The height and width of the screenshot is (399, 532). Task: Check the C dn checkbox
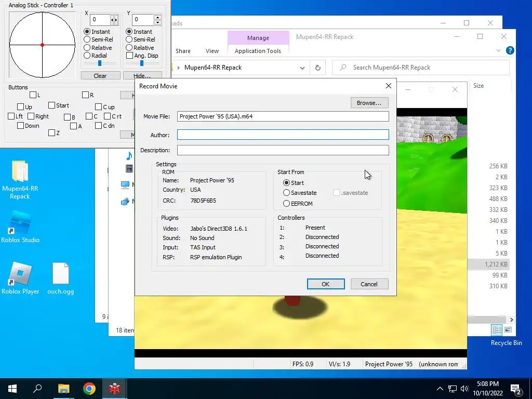tap(98, 126)
